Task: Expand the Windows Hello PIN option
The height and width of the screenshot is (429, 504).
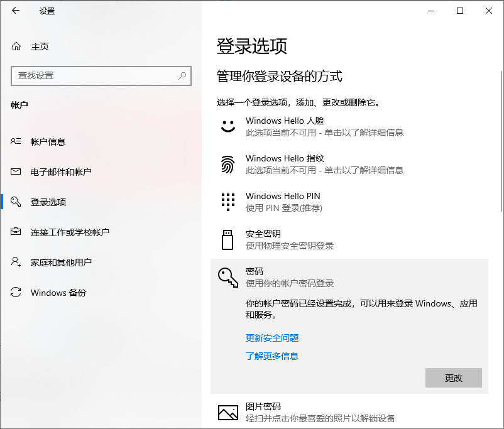Action: [314, 201]
